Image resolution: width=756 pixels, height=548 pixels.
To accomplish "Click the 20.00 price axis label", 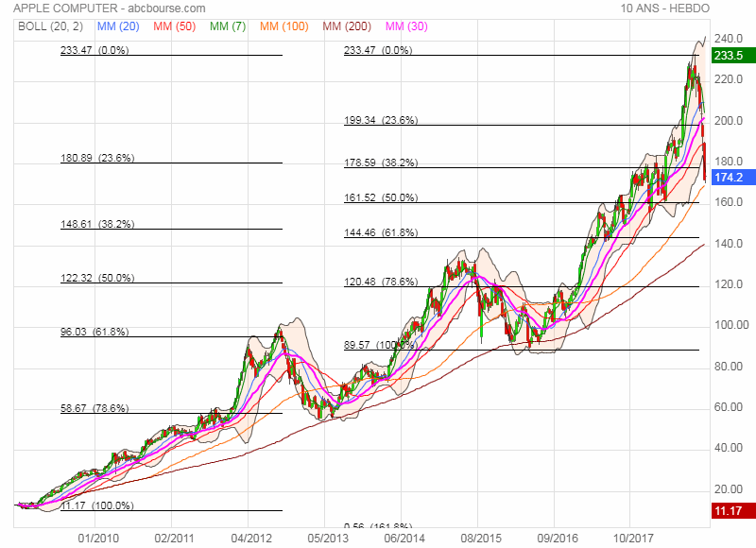I will click(728, 489).
